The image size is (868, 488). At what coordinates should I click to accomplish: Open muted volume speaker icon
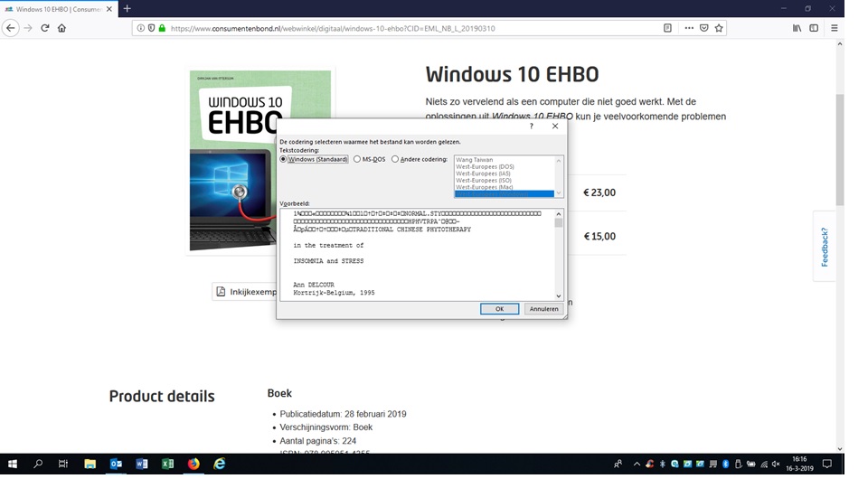[776, 464]
